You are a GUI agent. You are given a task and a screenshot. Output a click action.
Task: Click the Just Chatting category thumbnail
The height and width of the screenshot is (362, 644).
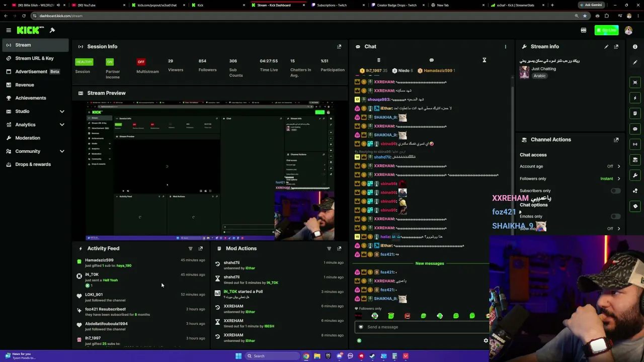tap(524, 72)
